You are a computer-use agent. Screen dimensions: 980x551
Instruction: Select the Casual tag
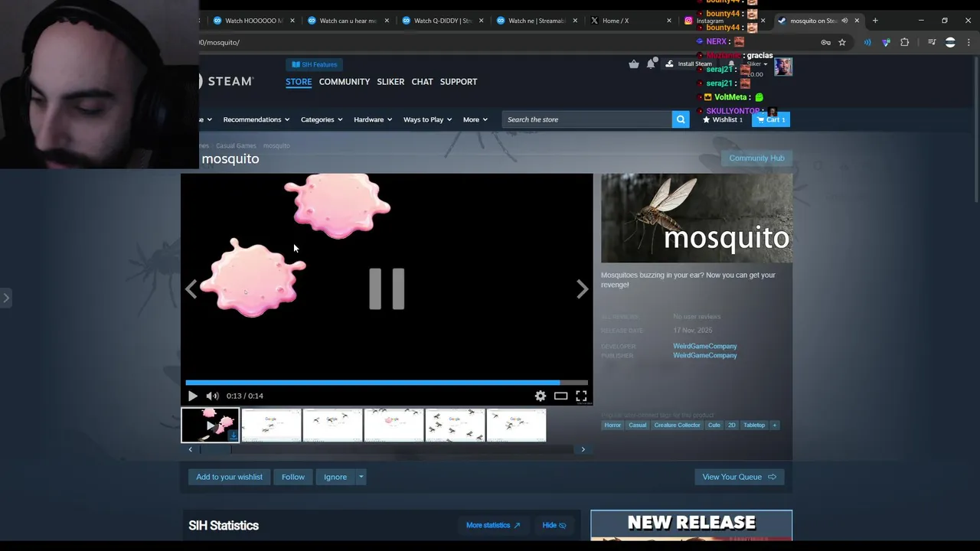click(638, 425)
